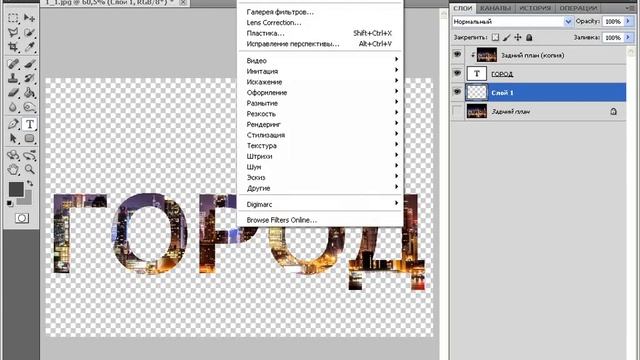The height and width of the screenshot is (360, 640).
Task: Select the Eyedropper tool
Action: [x=29, y=47]
